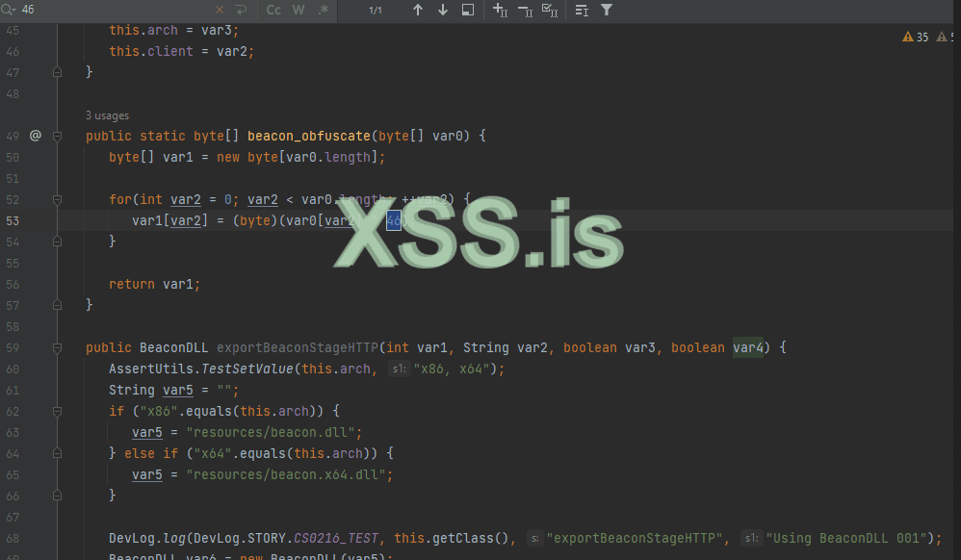Click fold end marker on line 66

[x=57, y=496]
